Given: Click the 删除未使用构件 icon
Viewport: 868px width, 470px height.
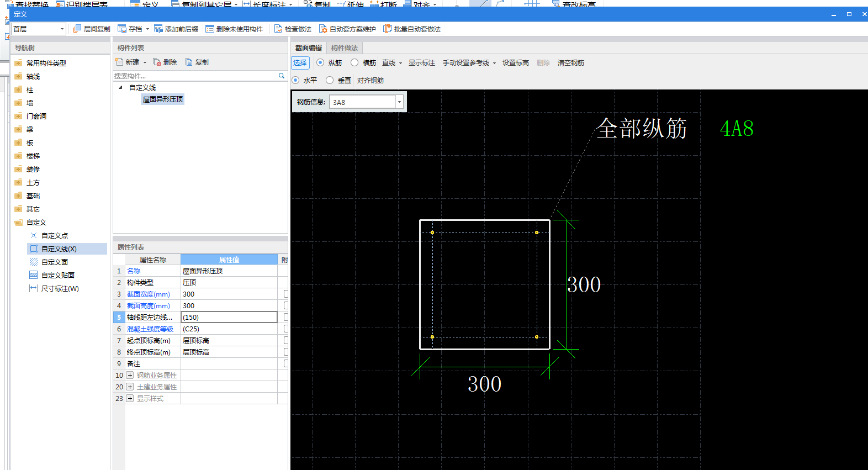Looking at the screenshot, I should click(210, 29).
